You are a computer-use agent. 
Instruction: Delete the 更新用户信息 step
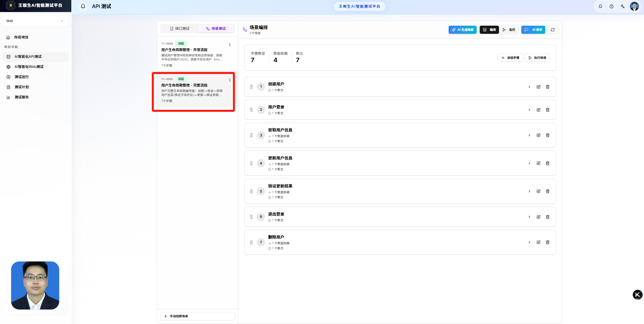point(548,163)
